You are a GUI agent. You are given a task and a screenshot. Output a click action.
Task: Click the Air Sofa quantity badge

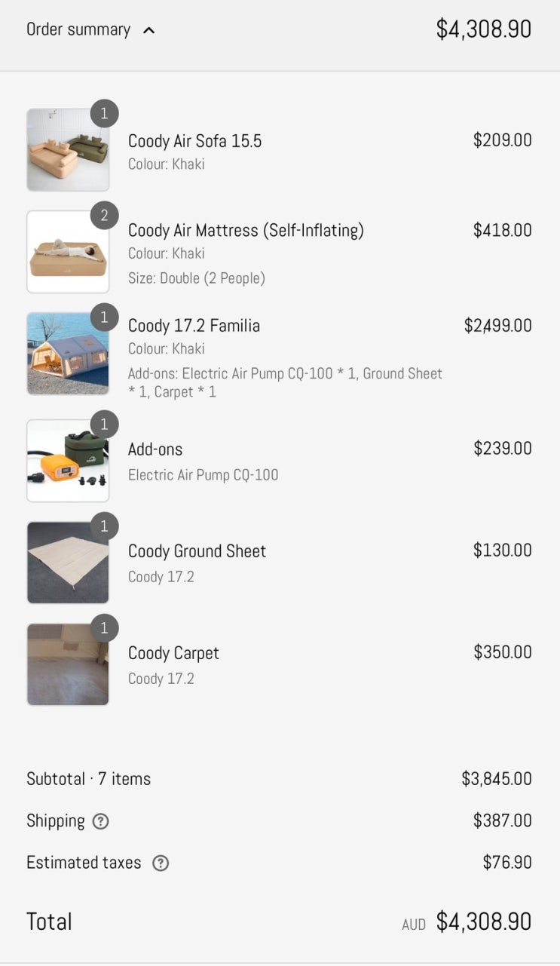(105, 114)
